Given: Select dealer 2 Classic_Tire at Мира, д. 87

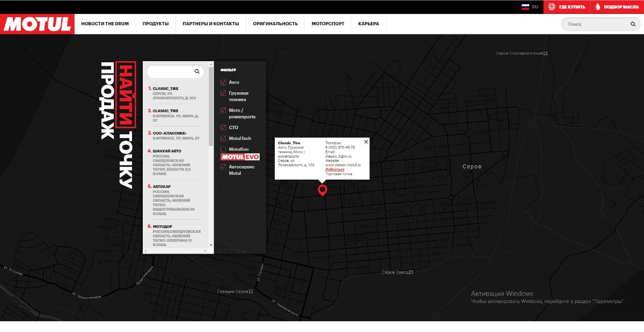Looking at the screenshot, I should click(174, 115).
